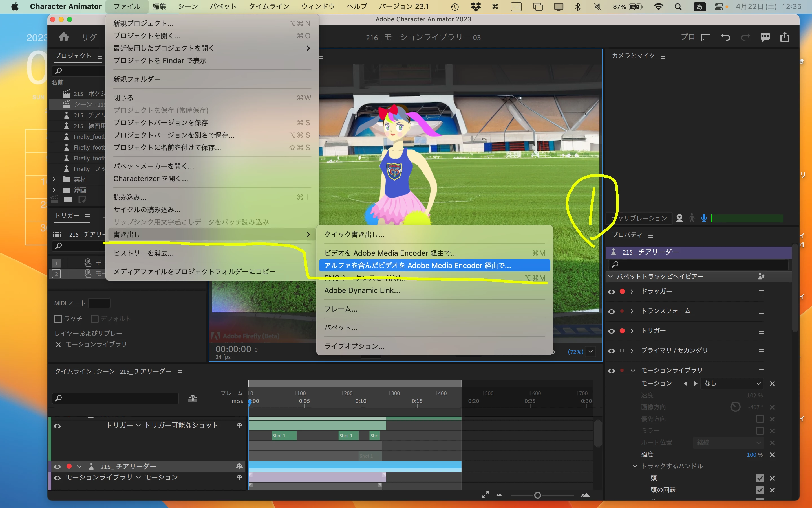Select アルファを含んだビデオを Adobe Media Encoder 経由で

[x=434, y=265]
